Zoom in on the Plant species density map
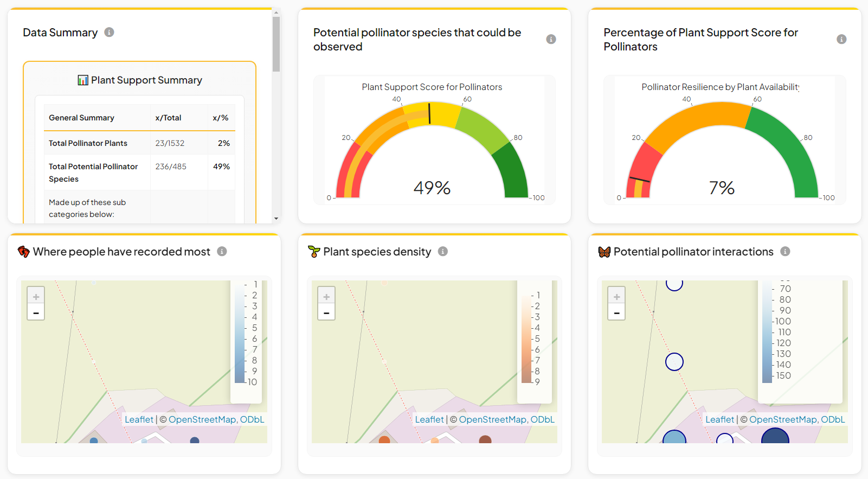 326,296
